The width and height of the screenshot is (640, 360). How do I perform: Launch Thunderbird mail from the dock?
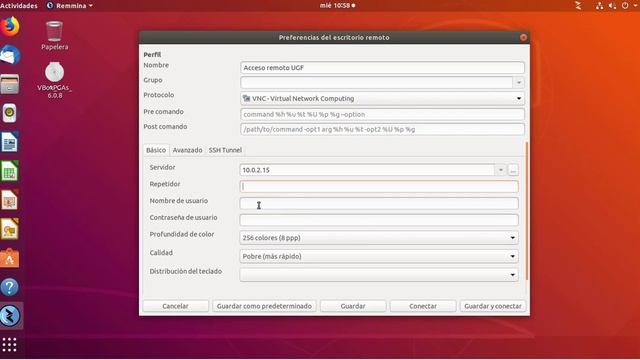tap(10, 55)
